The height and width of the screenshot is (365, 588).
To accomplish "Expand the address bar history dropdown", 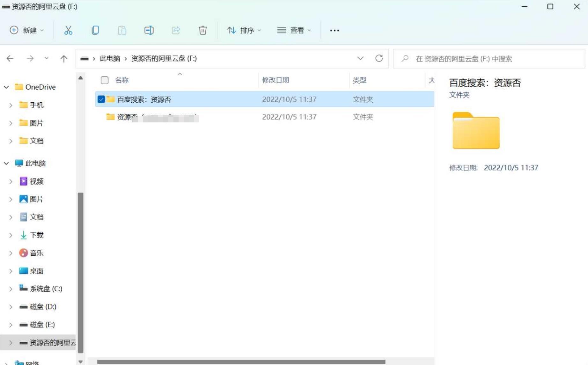I will point(360,58).
